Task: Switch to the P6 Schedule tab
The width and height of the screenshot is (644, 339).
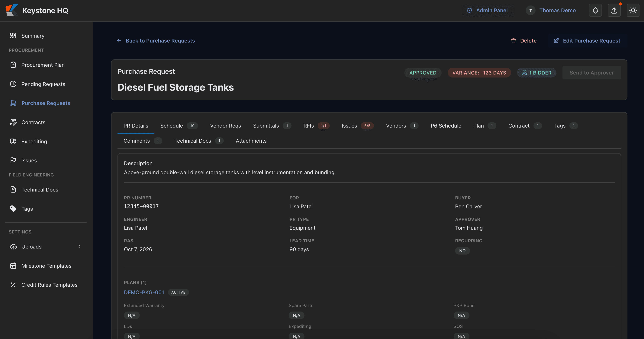Action: [446, 126]
